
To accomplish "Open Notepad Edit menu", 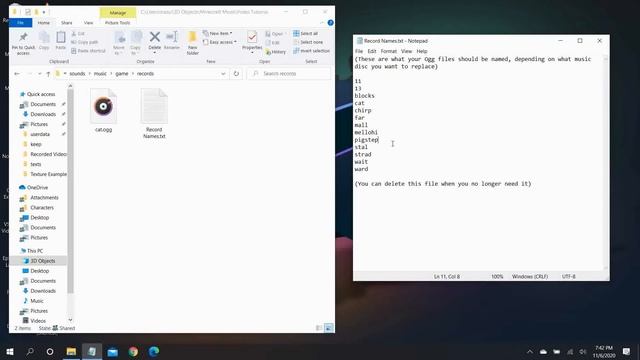I will [372, 51].
